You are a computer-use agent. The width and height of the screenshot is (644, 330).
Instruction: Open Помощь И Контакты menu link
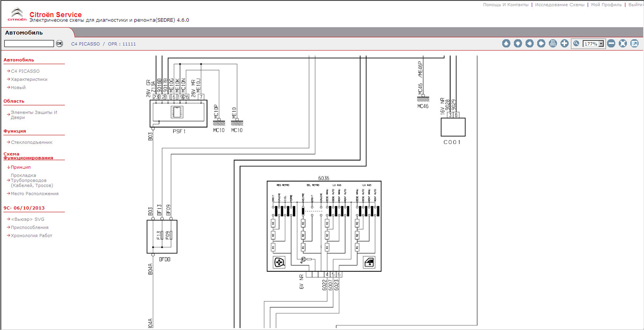click(505, 5)
